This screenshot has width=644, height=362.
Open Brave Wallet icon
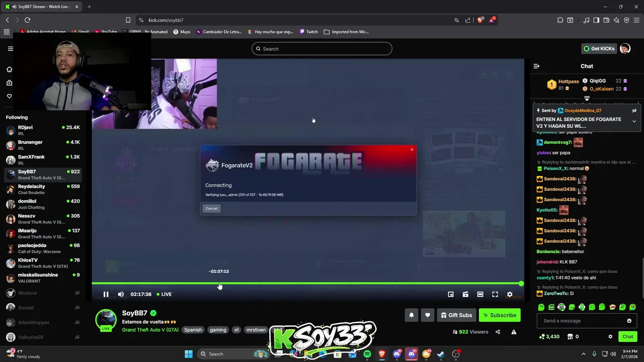click(606, 20)
